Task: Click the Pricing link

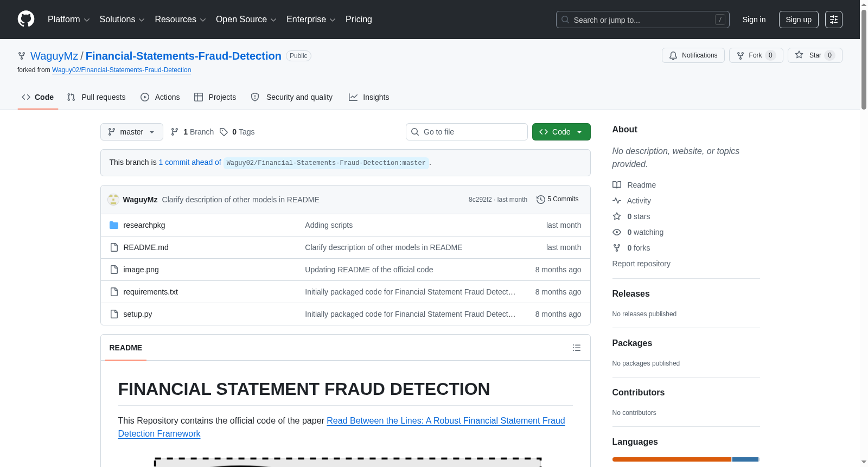Action: pyautogui.click(x=359, y=20)
